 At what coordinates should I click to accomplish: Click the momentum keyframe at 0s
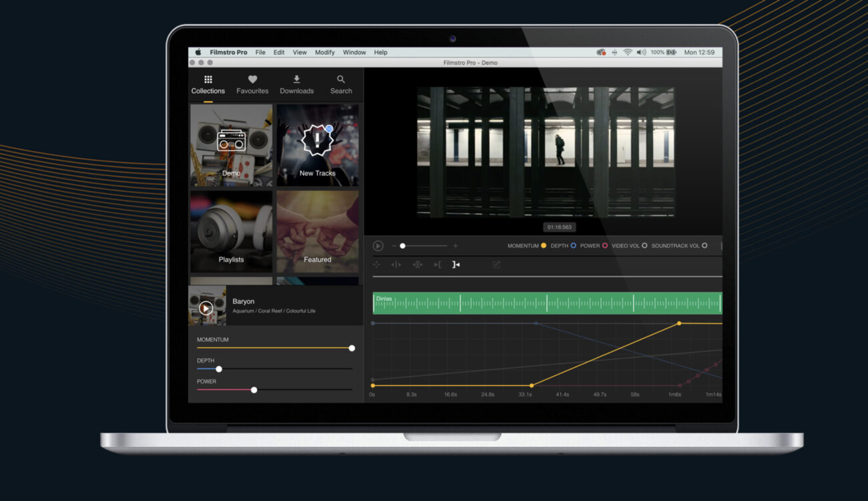pos(373,385)
